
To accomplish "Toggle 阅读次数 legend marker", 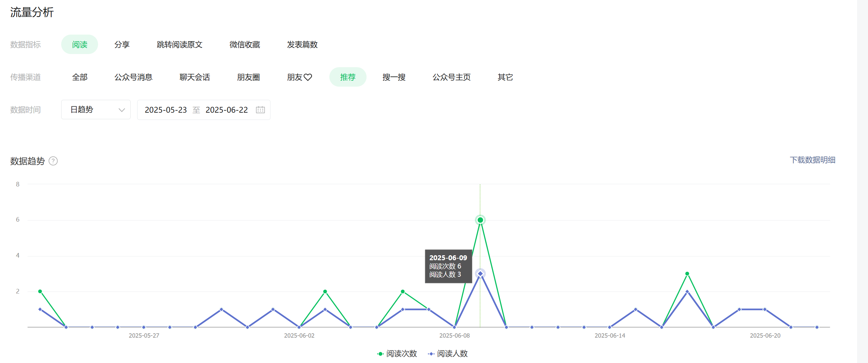I will point(380,353).
